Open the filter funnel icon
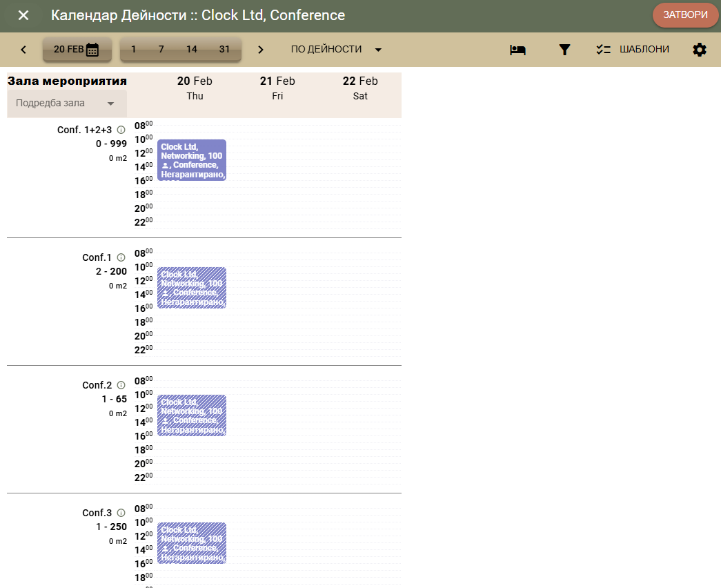Viewport: 721px width, 588px height. 564,50
